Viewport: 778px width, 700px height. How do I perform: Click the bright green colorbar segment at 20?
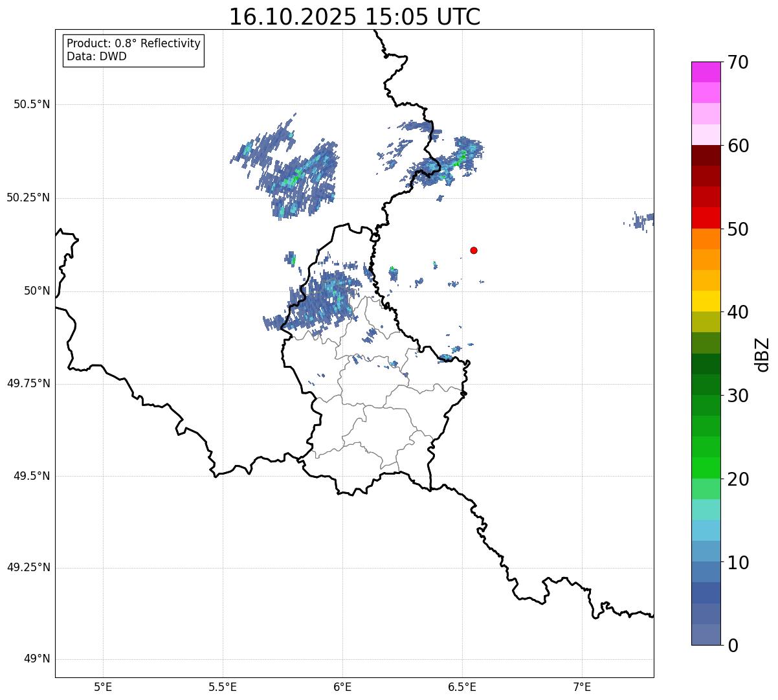706,468
